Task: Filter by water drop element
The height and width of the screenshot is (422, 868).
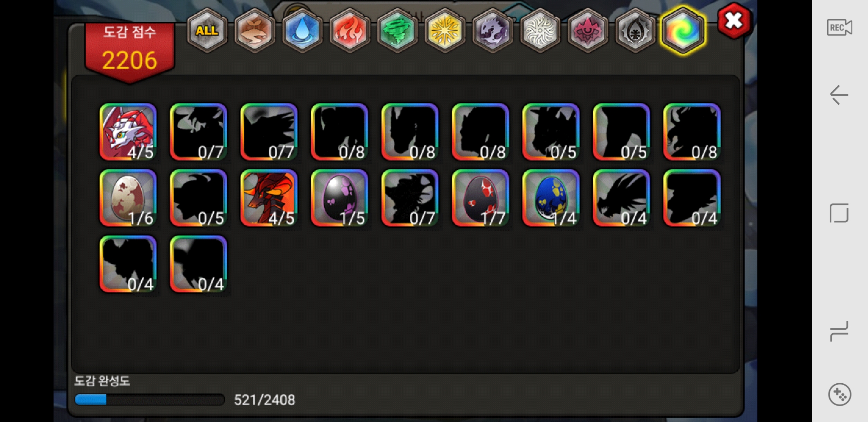Action: [302, 31]
